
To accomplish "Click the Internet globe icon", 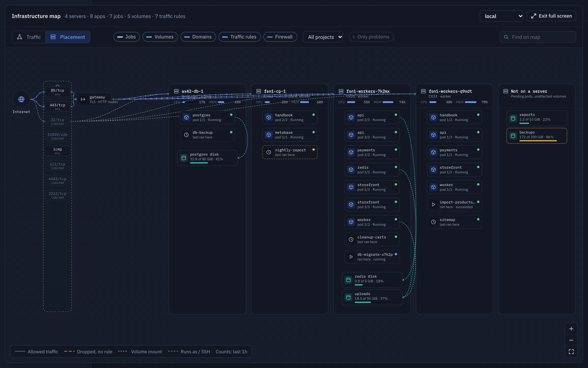I will point(21,99).
